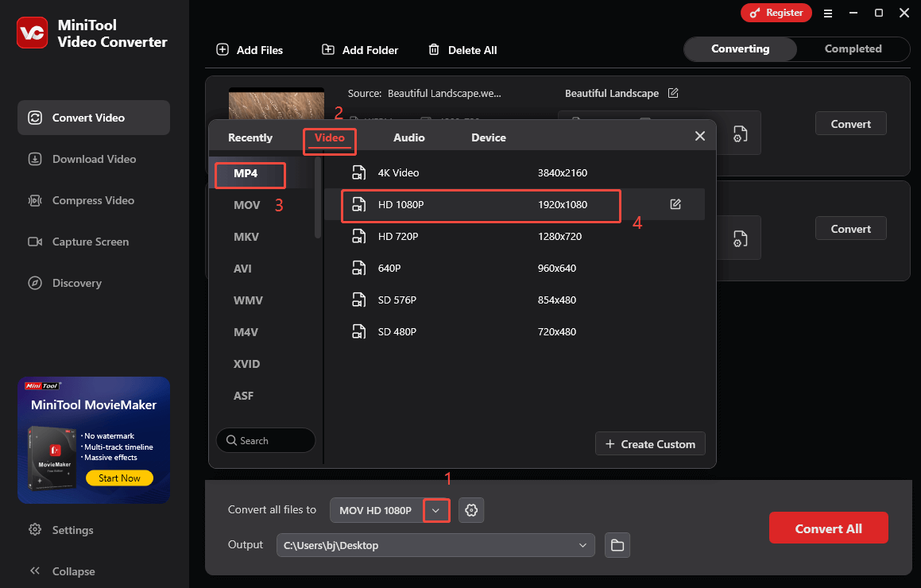Open the hamburger menu icon
Image resolution: width=921 pixels, height=588 pixels.
827,13
